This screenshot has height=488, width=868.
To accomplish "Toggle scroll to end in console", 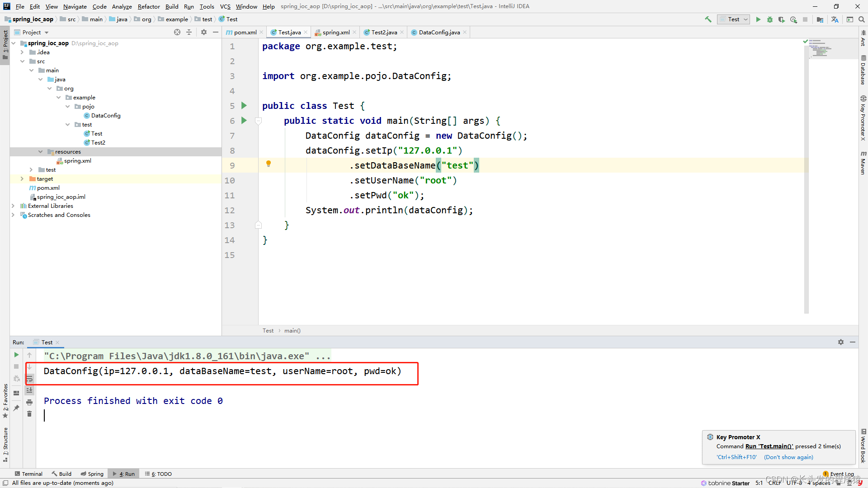I will pos(29,390).
